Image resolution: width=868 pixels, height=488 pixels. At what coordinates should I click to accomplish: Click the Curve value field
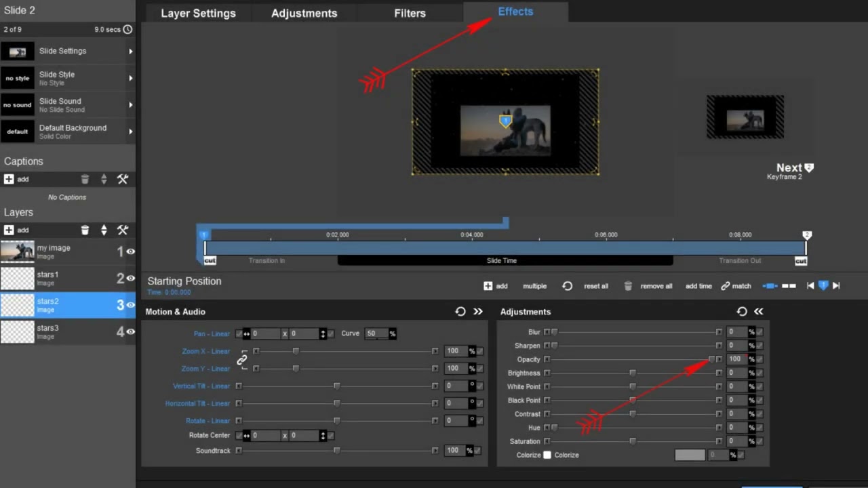pos(376,333)
